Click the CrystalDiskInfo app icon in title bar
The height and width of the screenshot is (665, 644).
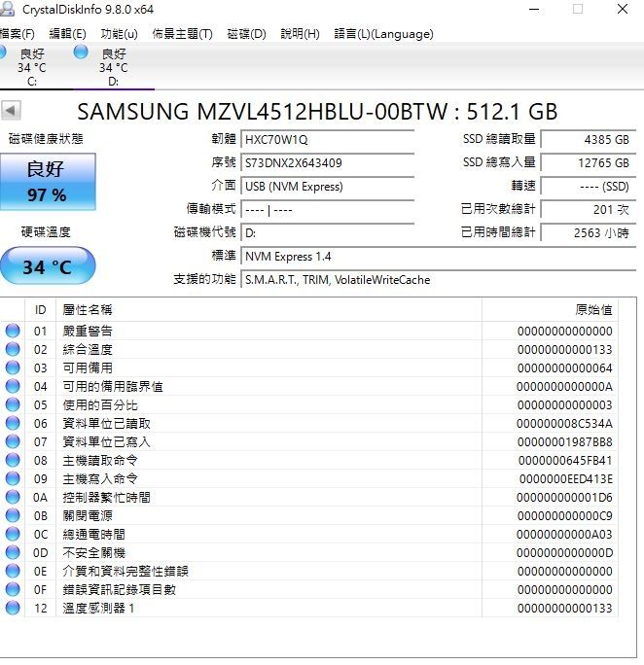(7, 10)
